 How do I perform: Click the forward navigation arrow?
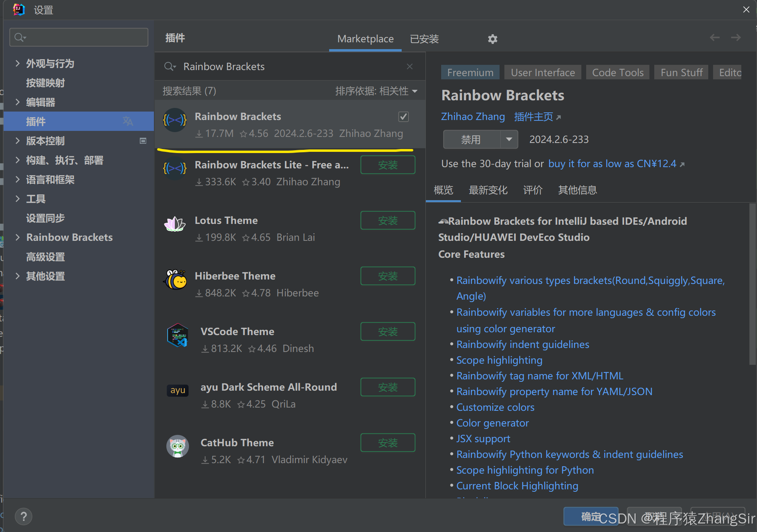[x=736, y=37]
